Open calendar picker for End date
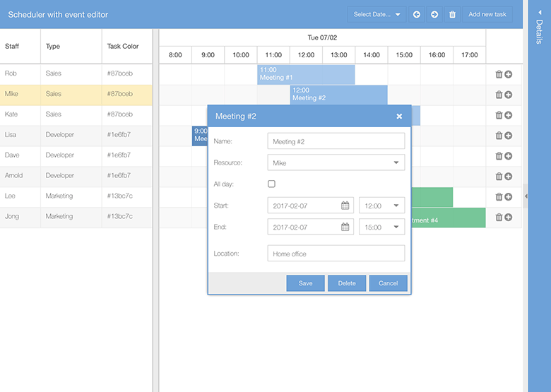Screen dimensions: 551x392 [x=345, y=227]
